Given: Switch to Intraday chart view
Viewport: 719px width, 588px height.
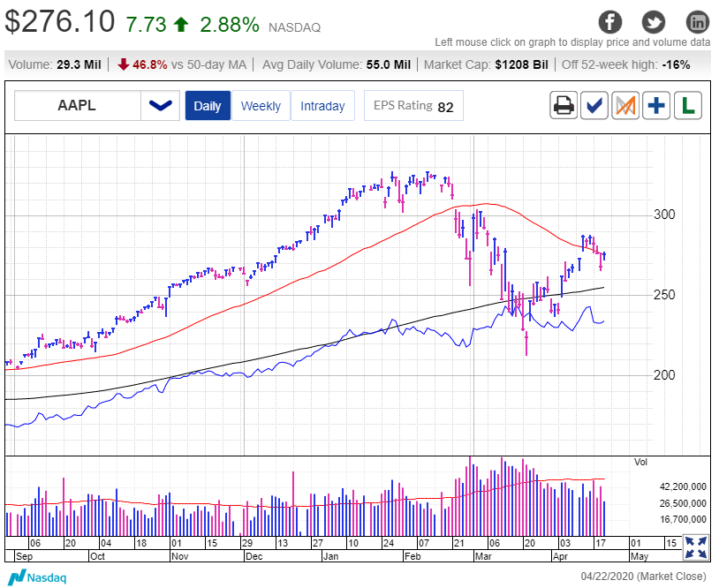Looking at the screenshot, I should click(x=322, y=105).
